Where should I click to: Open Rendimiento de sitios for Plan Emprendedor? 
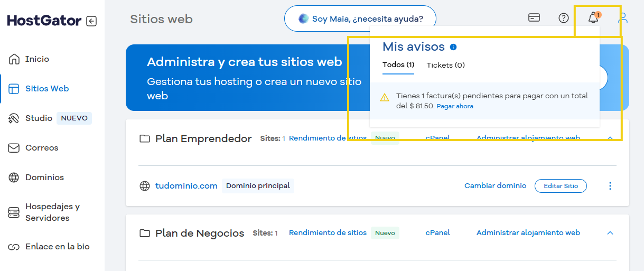[328, 138]
